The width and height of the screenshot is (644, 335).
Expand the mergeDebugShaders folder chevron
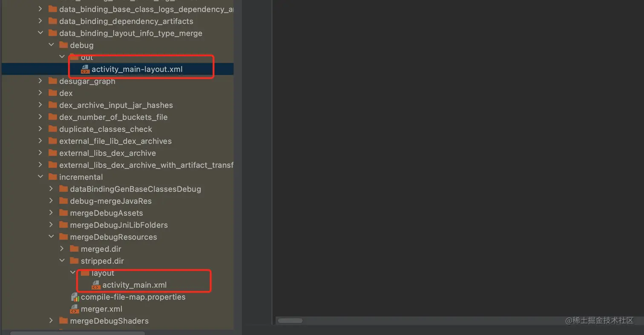[x=51, y=321]
